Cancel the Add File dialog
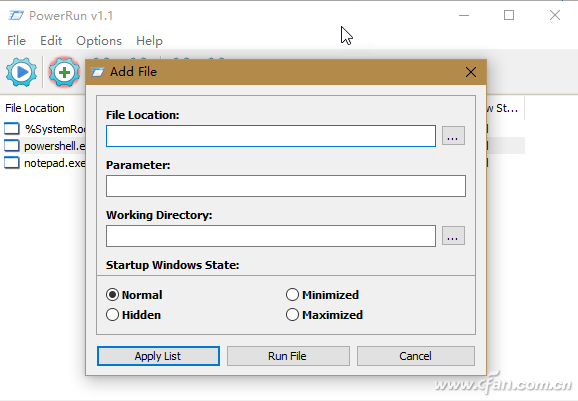The height and width of the screenshot is (401, 578). 415,356
